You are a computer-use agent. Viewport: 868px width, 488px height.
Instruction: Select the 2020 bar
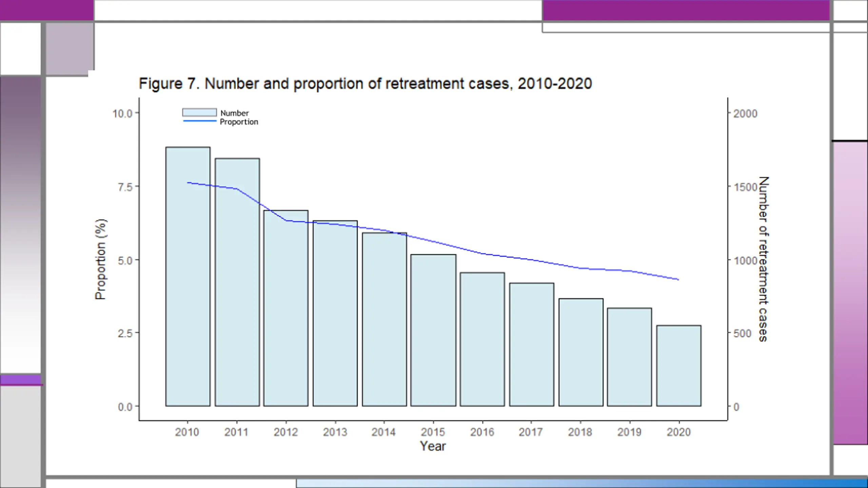[679, 366]
